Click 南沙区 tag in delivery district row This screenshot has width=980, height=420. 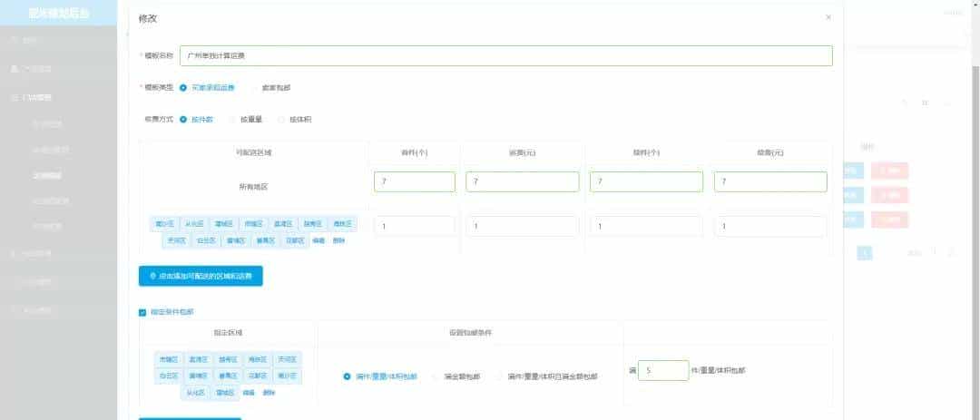[164, 224]
